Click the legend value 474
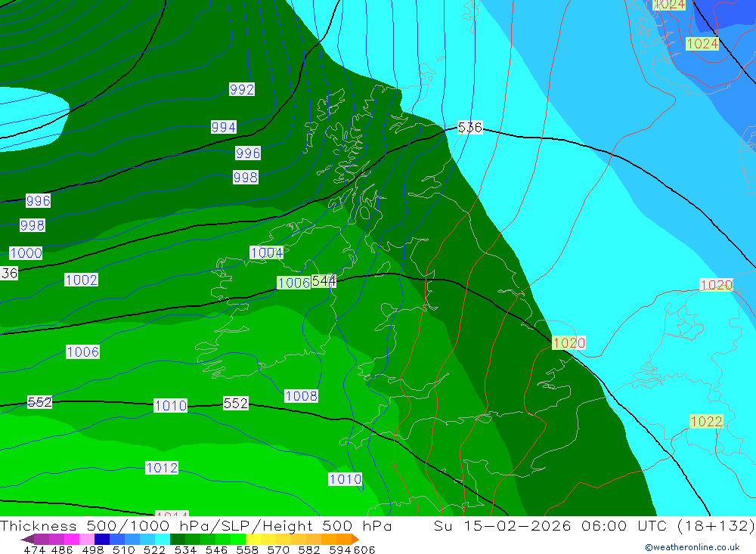The height and width of the screenshot is (554, 756). pos(35,550)
